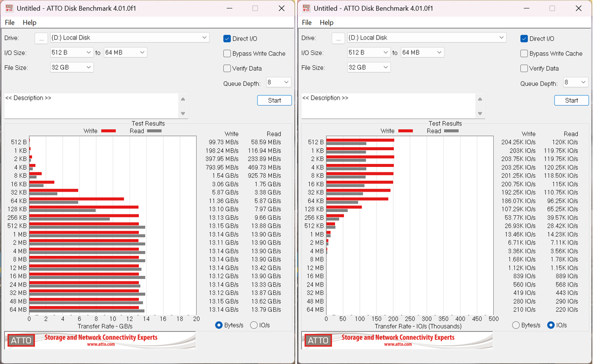Click the Description scroll-up arrow in the GB/s window
Image resolution: width=593 pixels, height=364 pixels.
point(183,98)
